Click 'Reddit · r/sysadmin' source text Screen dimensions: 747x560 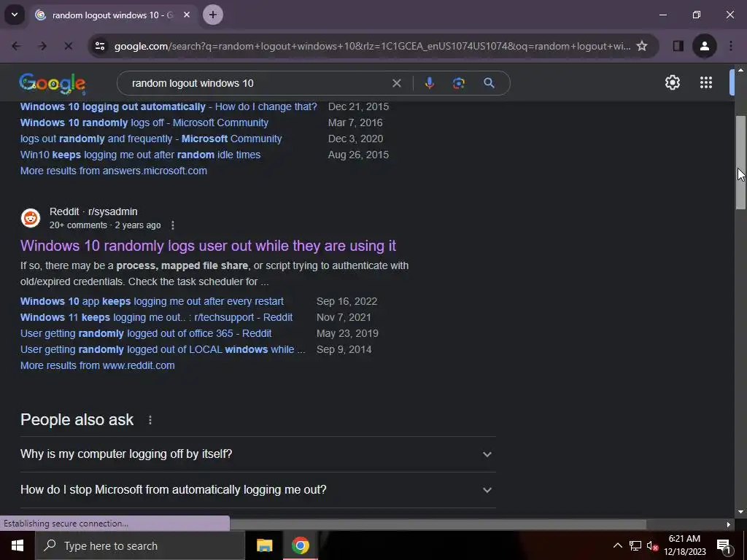click(x=93, y=211)
